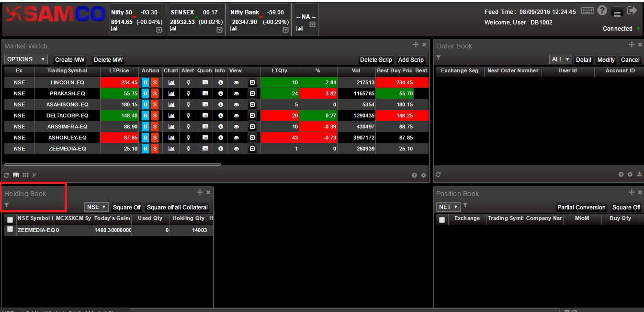Tick the Holding Book select-all checkbox
The width and height of the screenshot is (644, 312).
[x=10, y=220]
